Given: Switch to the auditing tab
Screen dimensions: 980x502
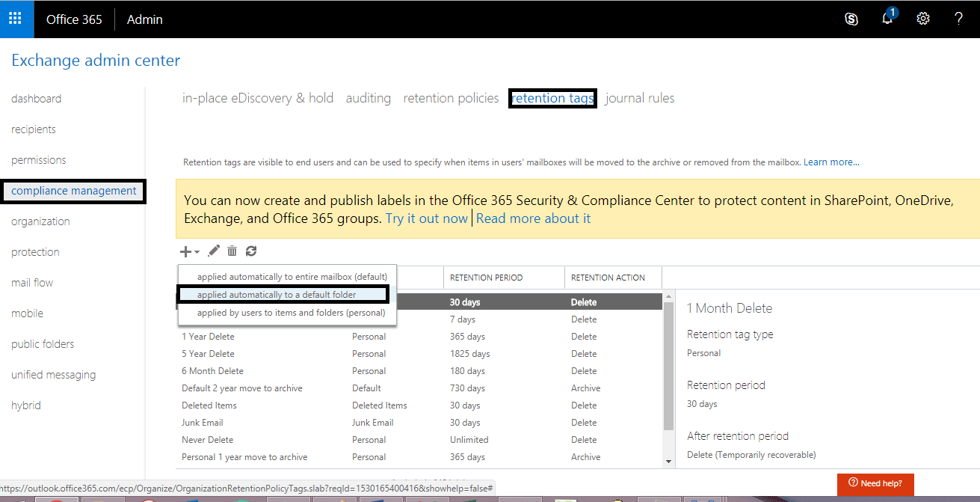Looking at the screenshot, I should [369, 98].
